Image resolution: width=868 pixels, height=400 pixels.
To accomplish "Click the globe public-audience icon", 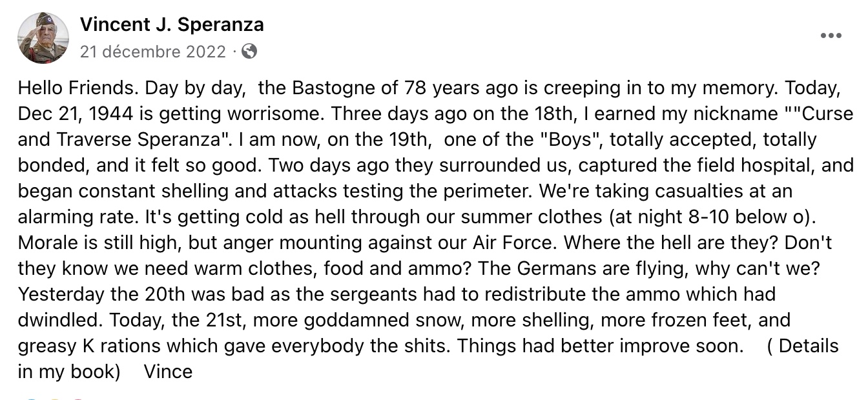I will point(249,51).
